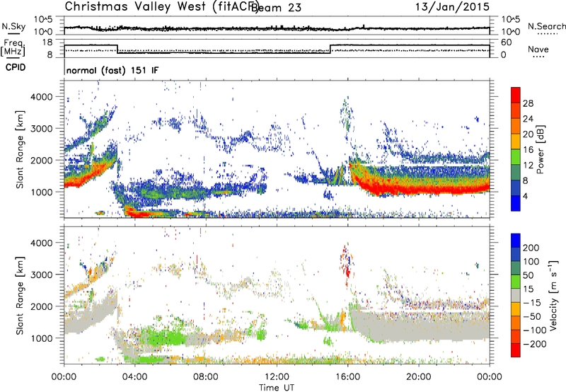Image resolution: width=566 pixels, height=392 pixels.
Task: Click the "20" label on power colorbar
Action: [528, 134]
